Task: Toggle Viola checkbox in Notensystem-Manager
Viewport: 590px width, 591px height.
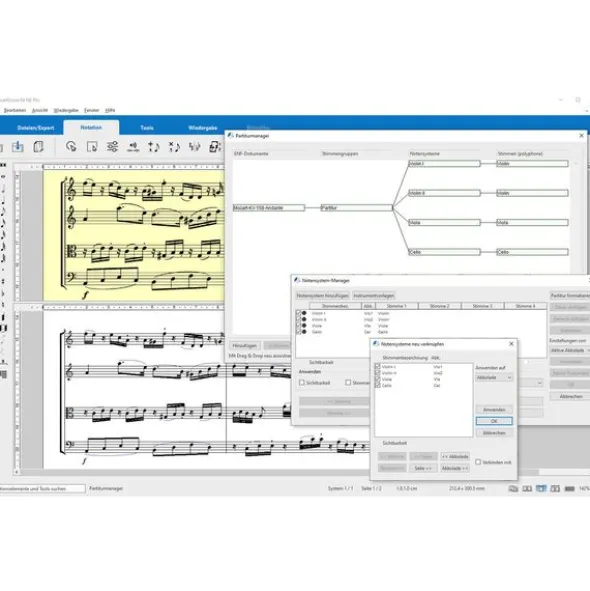Action: [x=299, y=325]
